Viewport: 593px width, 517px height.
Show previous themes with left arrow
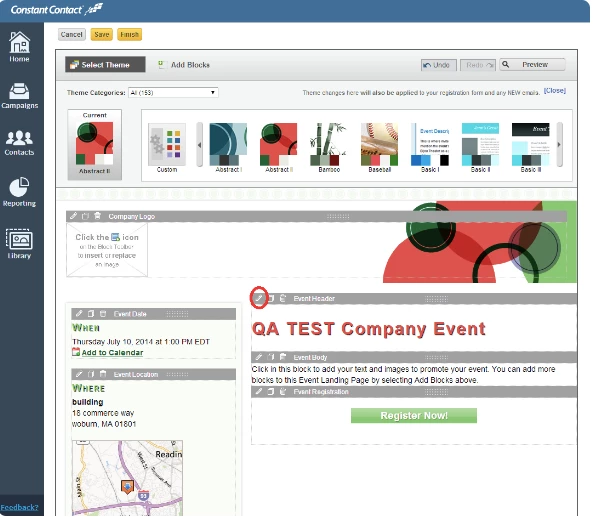199,144
